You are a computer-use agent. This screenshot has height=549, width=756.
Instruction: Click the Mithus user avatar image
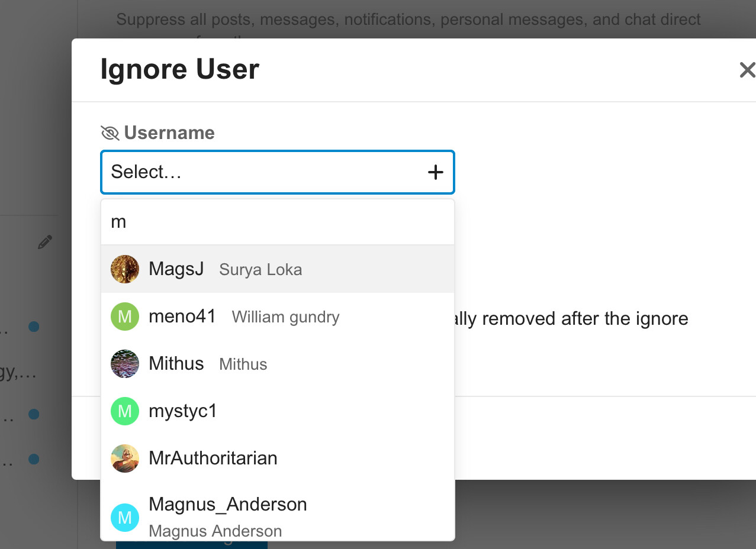pyautogui.click(x=125, y=364)
